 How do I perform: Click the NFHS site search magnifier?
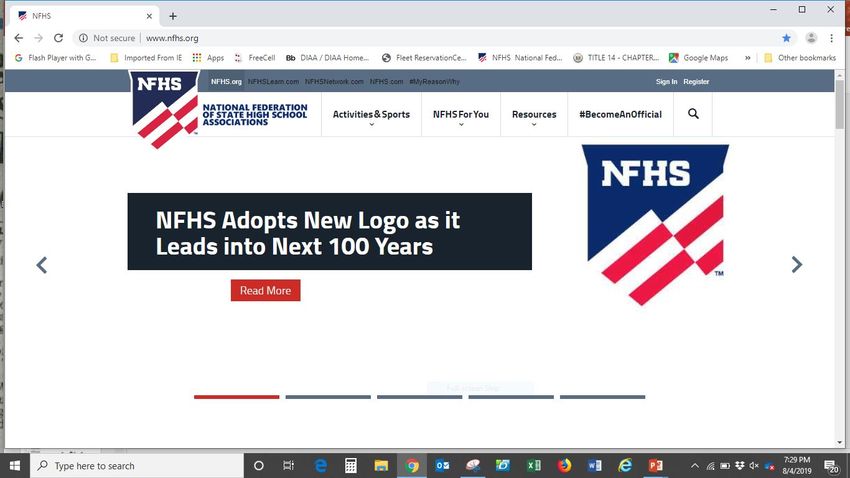[693, 114]
